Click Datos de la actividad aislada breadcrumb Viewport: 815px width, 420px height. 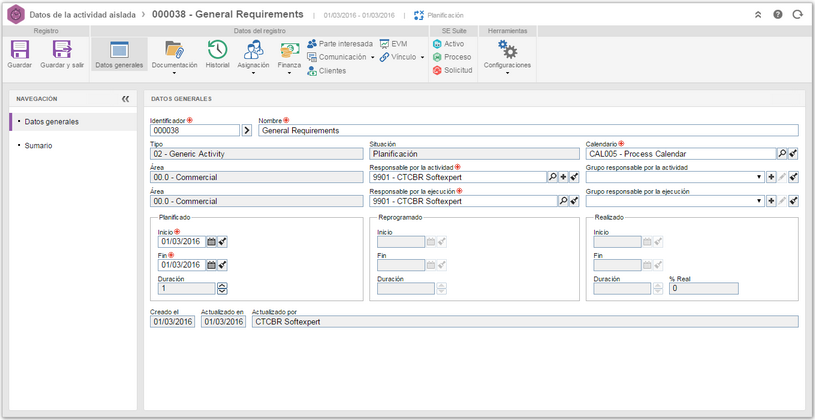pos(83,15)
